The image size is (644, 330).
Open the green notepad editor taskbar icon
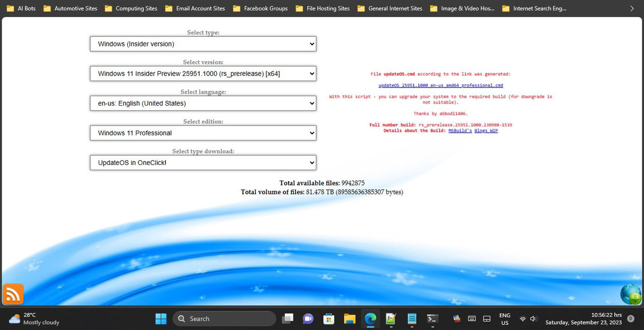391,318
